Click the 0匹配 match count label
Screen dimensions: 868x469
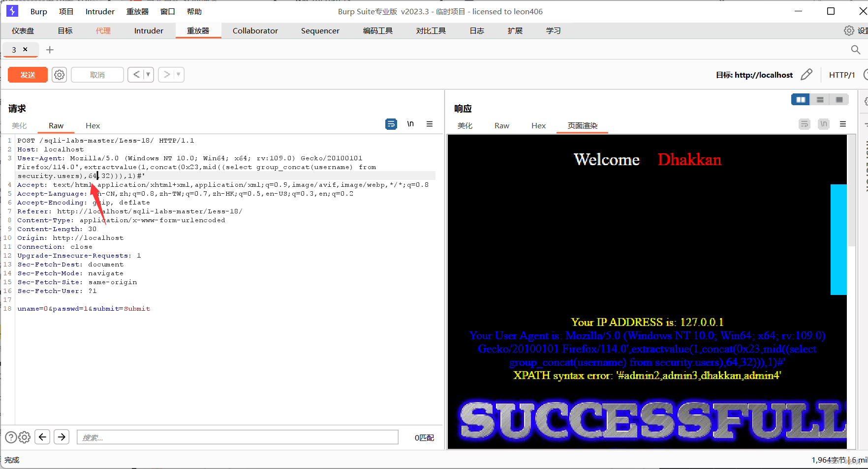[x=424, y=438]
